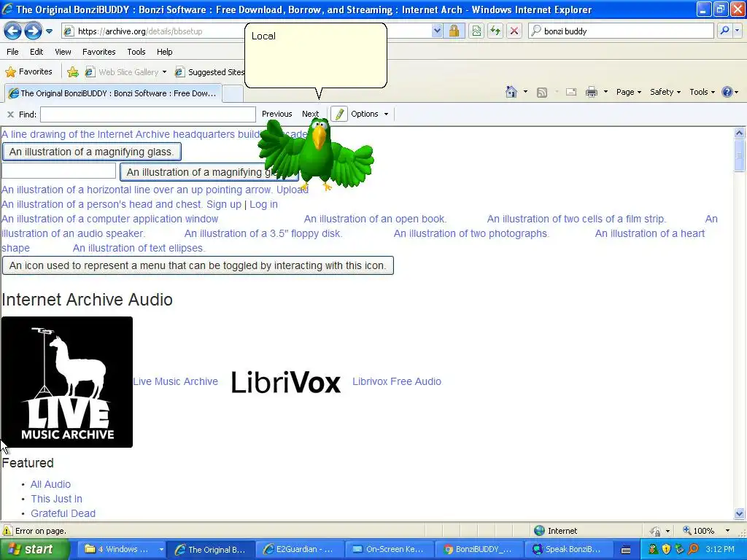The height and width of the screenshot is (560, 747).
Task: Close the Find bar with X
Action: tap(10, 114)
